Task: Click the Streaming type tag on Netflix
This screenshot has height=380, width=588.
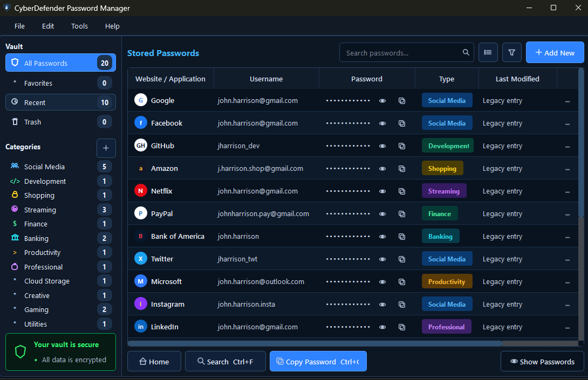Action: click(444, 191)
